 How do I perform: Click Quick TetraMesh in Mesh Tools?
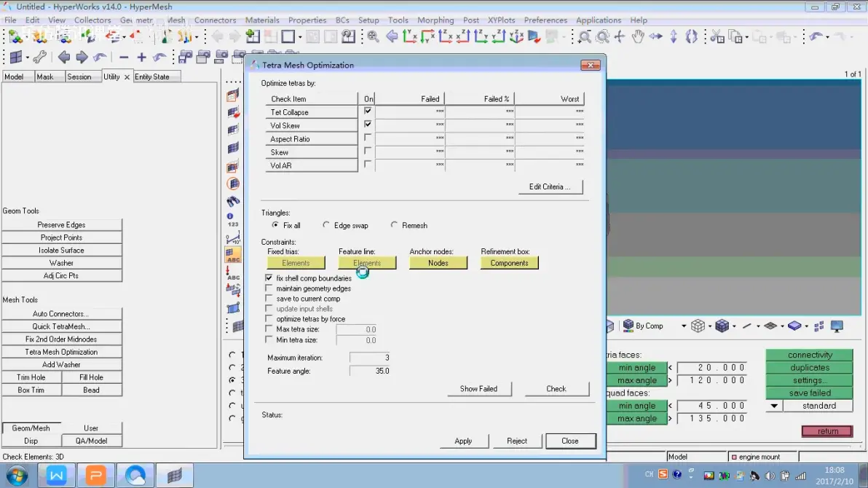point(61,326)
